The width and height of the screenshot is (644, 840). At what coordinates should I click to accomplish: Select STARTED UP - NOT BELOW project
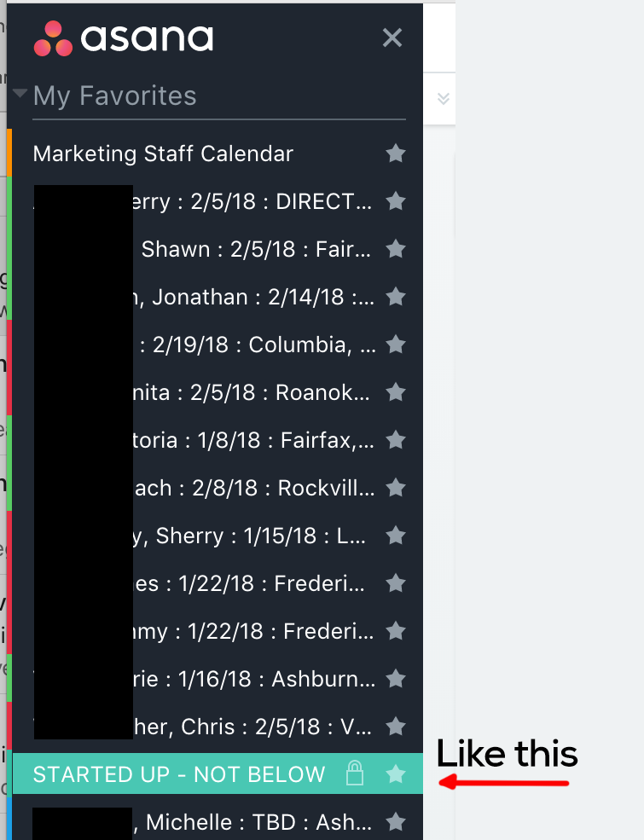tap(179, 774)
